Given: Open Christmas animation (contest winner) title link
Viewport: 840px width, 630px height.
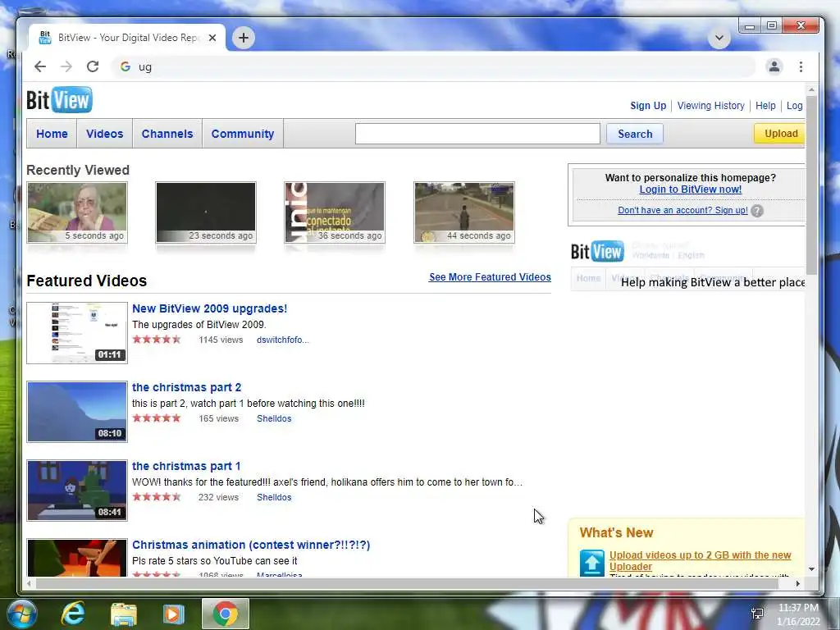Looking at the screenshot, I should (251, 545).
